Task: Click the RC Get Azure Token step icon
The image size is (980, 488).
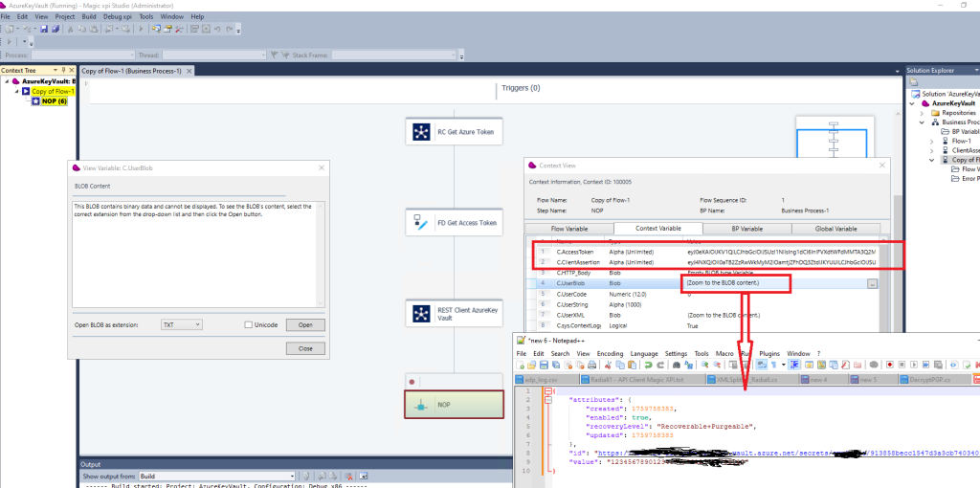Action: point(421,132)
